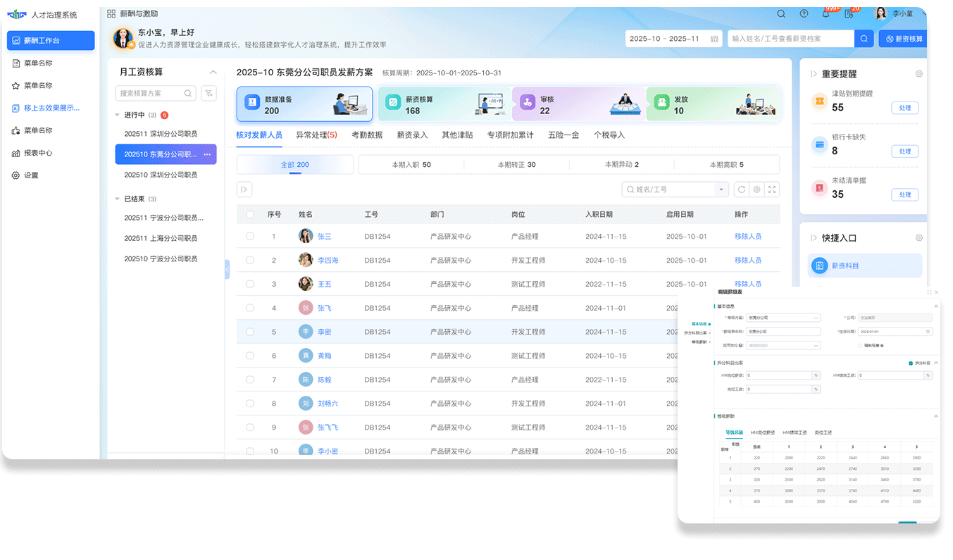Check the checkbox for row 张三
This screenshot has height=560, width=953.
(x=250, y=237)
